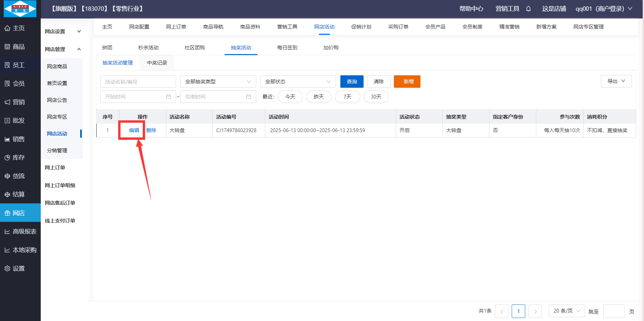644x321 pixels.
Task: Expand the 网店设置 menu section
Action: [63, 32]
